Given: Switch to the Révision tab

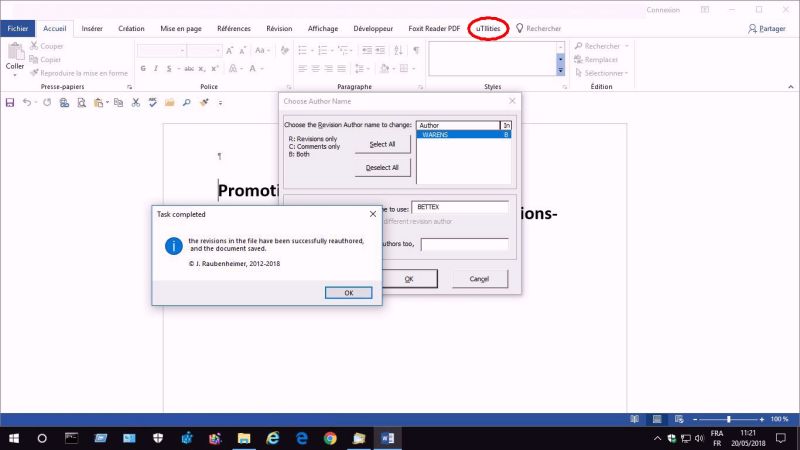Looking at the screenshot, I should [279, 29].
